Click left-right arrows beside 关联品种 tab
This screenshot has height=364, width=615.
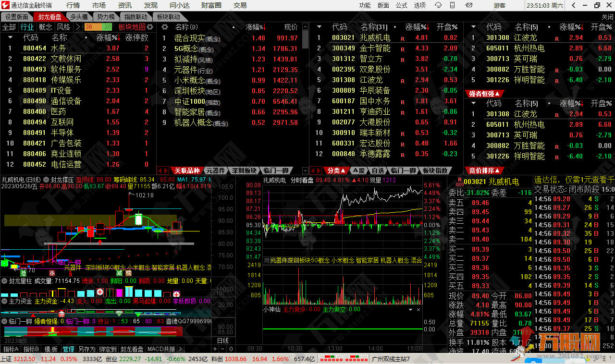[163, 170]
